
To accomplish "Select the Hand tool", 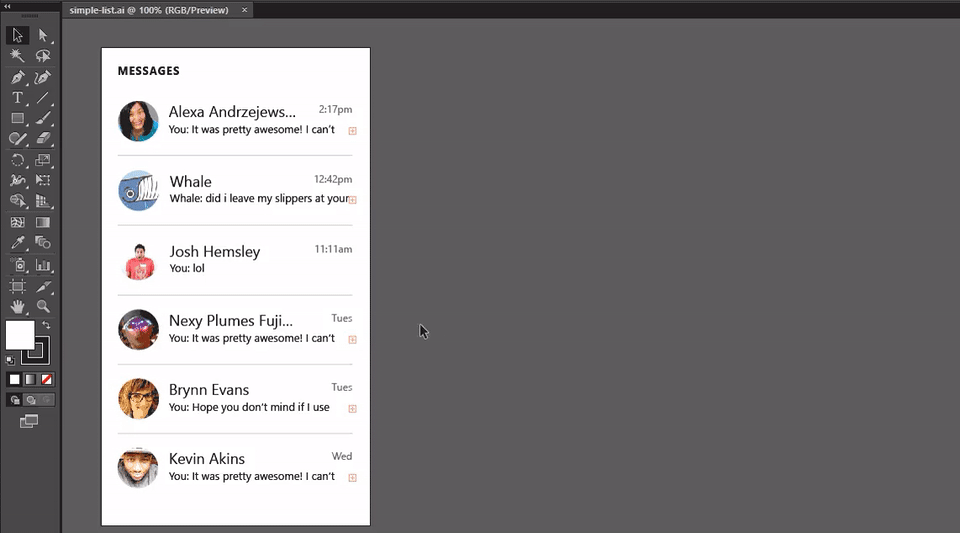I will coord(18,306).
